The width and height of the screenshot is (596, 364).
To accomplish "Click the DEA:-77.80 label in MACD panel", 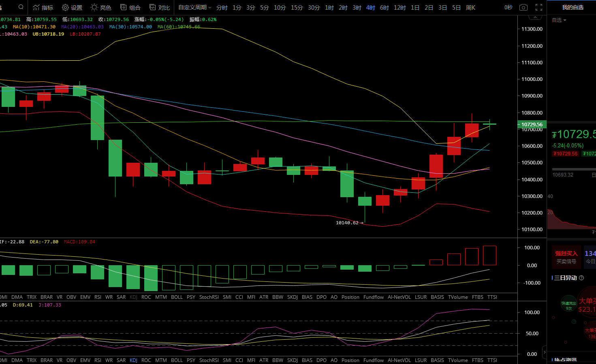I will click(x=44, y=242).
